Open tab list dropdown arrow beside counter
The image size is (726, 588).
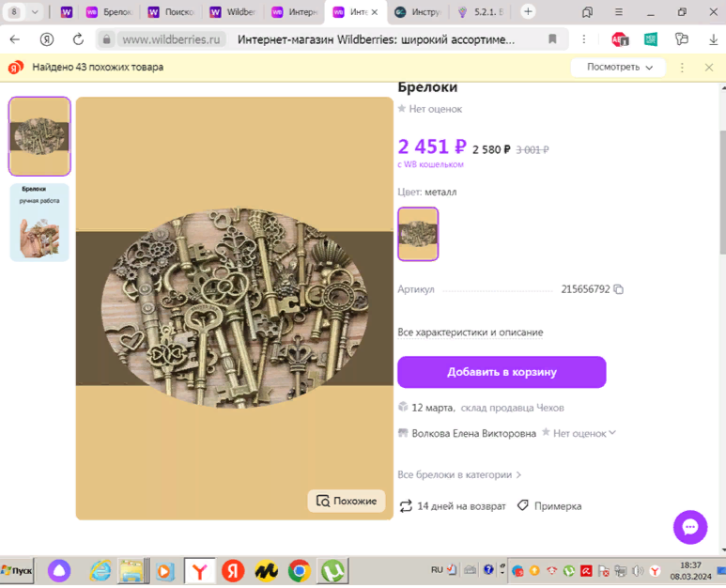tap(35, 12)
